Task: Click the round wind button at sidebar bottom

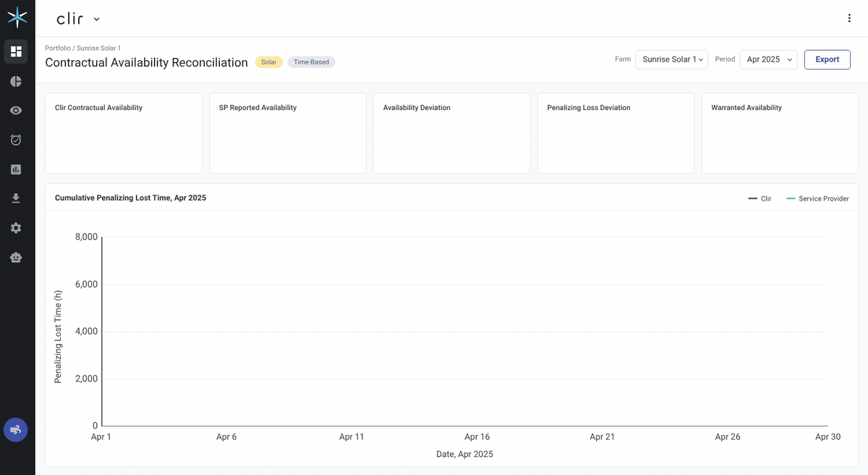Action: tap(16, 429)
